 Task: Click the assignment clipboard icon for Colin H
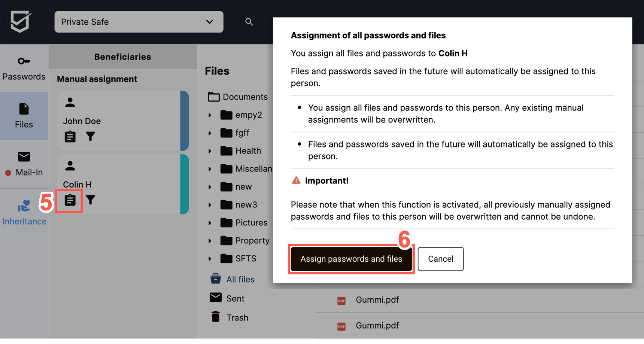[69, 200]
